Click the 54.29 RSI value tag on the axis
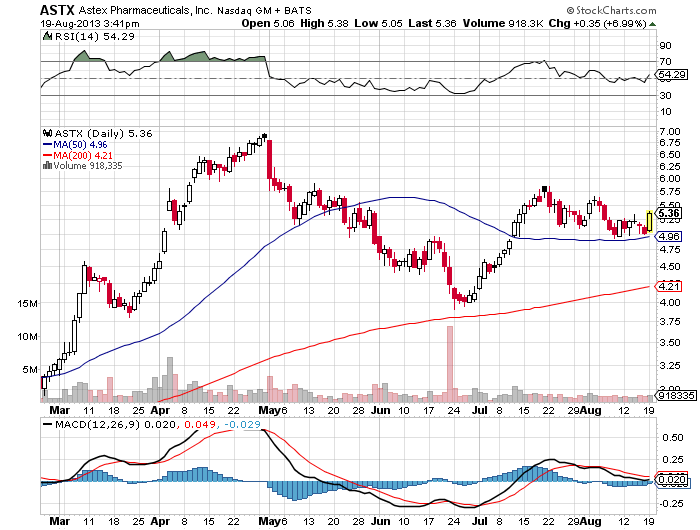Viewport: 700px width, 530px height. coord(672,75)
